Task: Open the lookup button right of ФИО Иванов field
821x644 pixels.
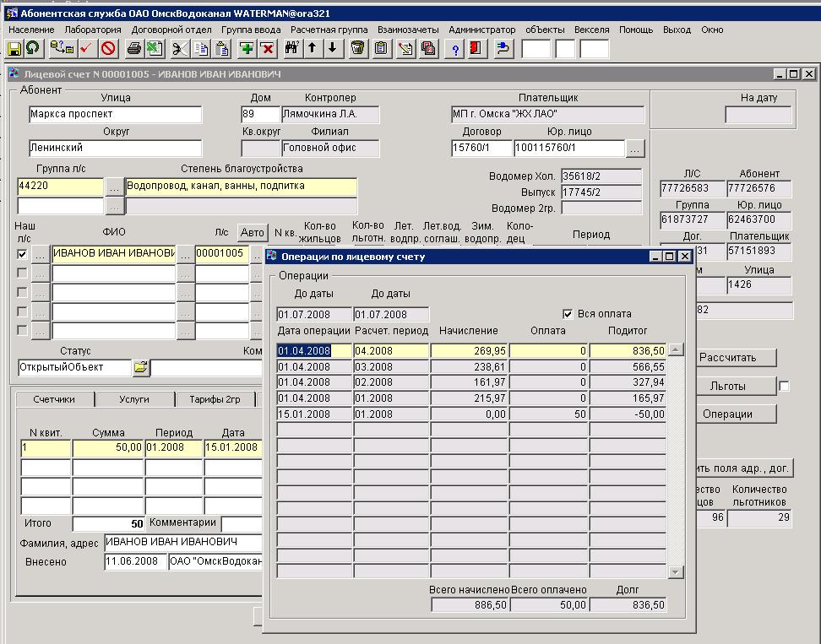Action: point(185,254)
